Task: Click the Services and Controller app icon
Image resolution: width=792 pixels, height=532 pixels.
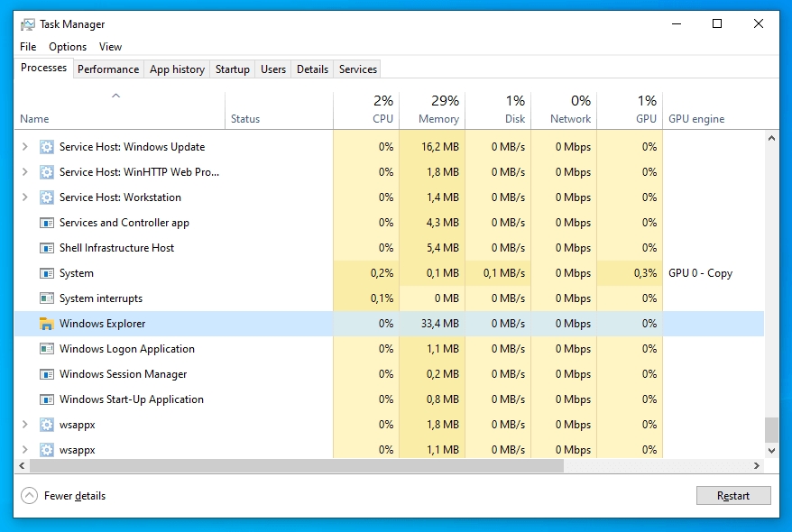Action: pos(47,223)
